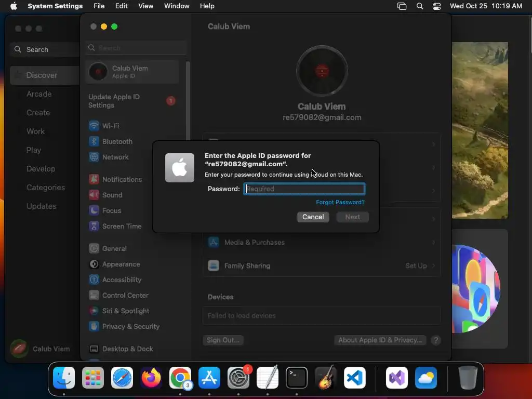Viewport: 532px width, 399px height.
Task: Open General gear icon in sidebar
Action: tap(94, 249)
